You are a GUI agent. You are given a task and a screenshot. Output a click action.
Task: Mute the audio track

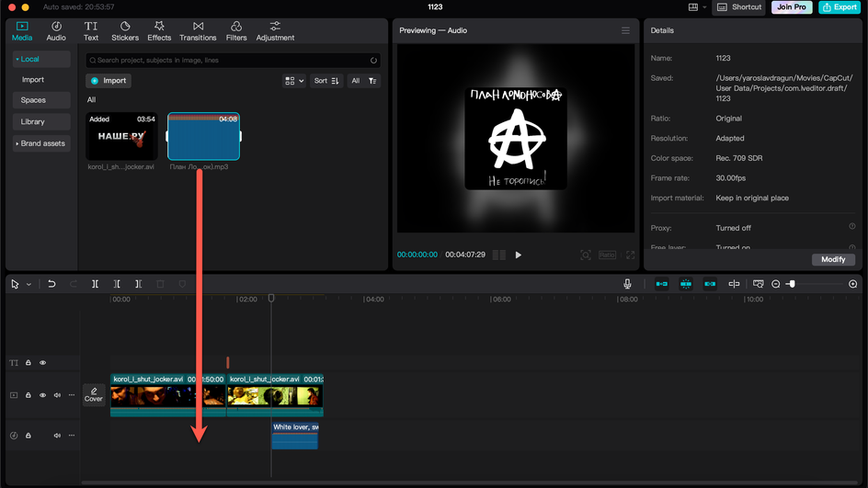[57, 436]
